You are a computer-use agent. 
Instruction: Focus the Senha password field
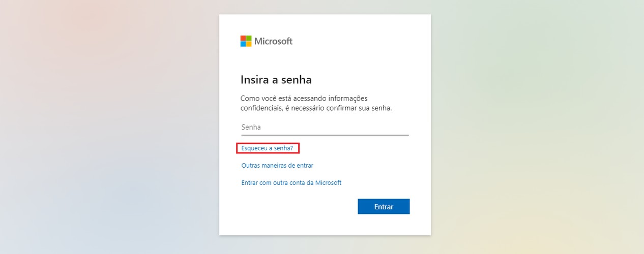pyautogui.click(x=325, y=128)
